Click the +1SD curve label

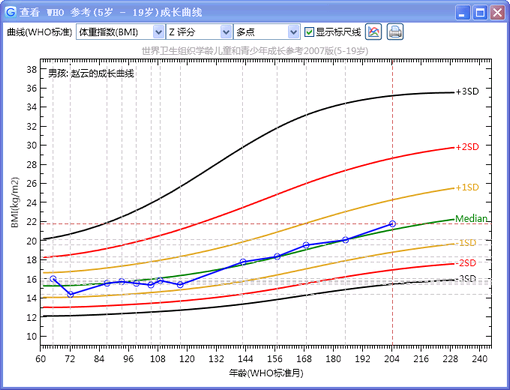(x=467, y=187)
